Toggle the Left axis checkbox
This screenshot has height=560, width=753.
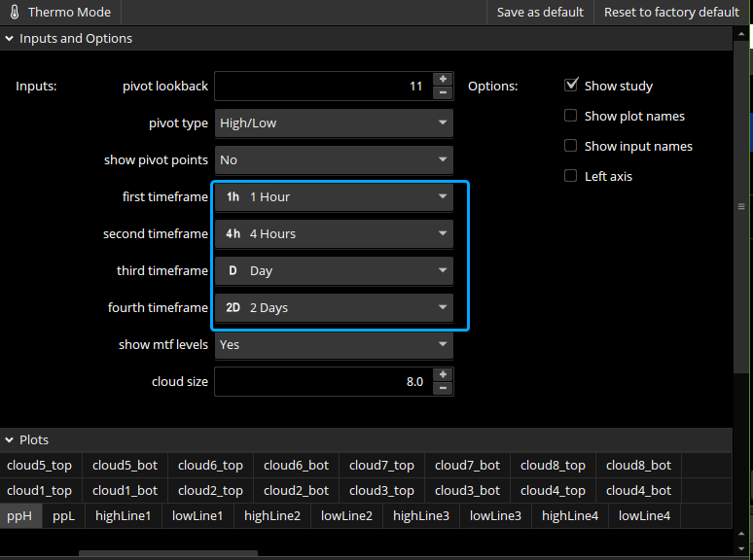[571, 176]
